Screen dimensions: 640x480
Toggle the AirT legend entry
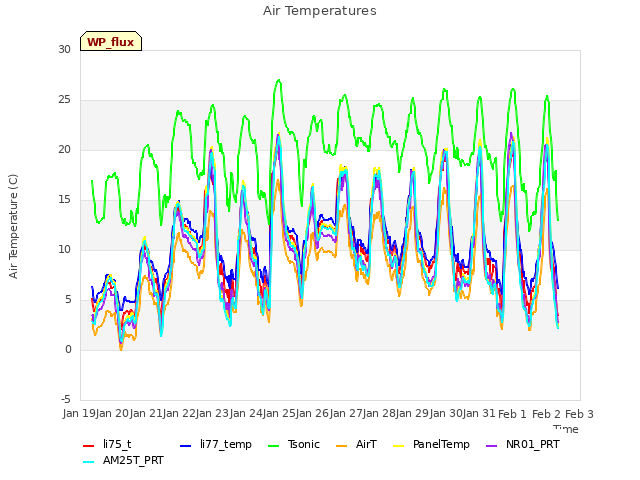(356, 444)
